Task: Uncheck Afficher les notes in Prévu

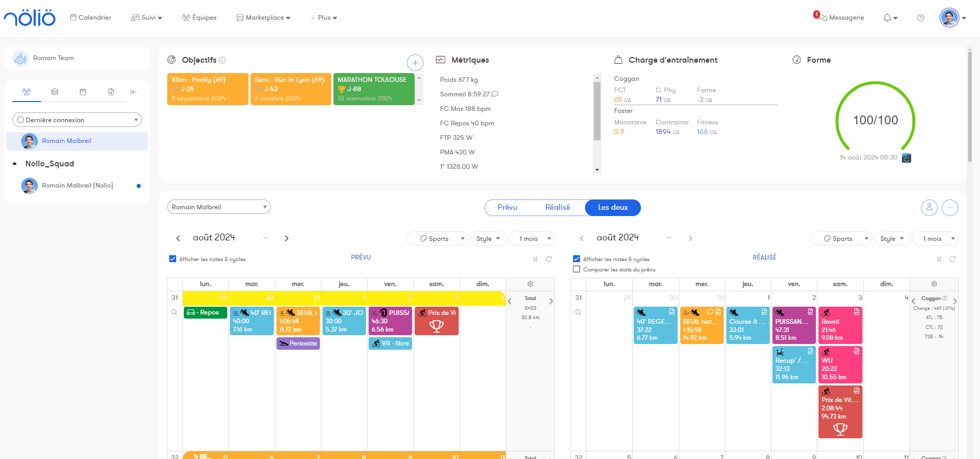Action: (x=173, y=259)
